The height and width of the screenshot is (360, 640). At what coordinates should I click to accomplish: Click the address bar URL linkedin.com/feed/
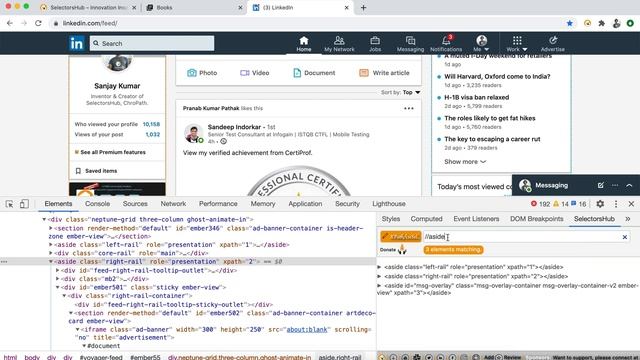[x=90, y=23]
